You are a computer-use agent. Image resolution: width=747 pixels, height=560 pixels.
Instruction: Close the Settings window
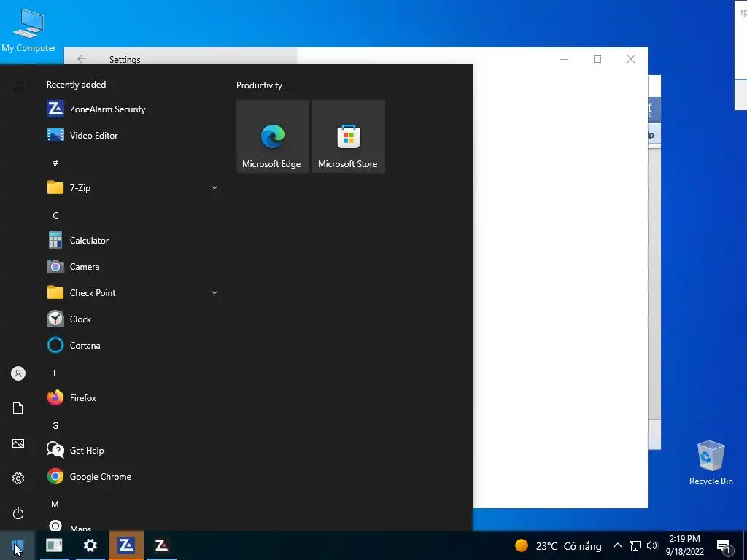(631, 59)
